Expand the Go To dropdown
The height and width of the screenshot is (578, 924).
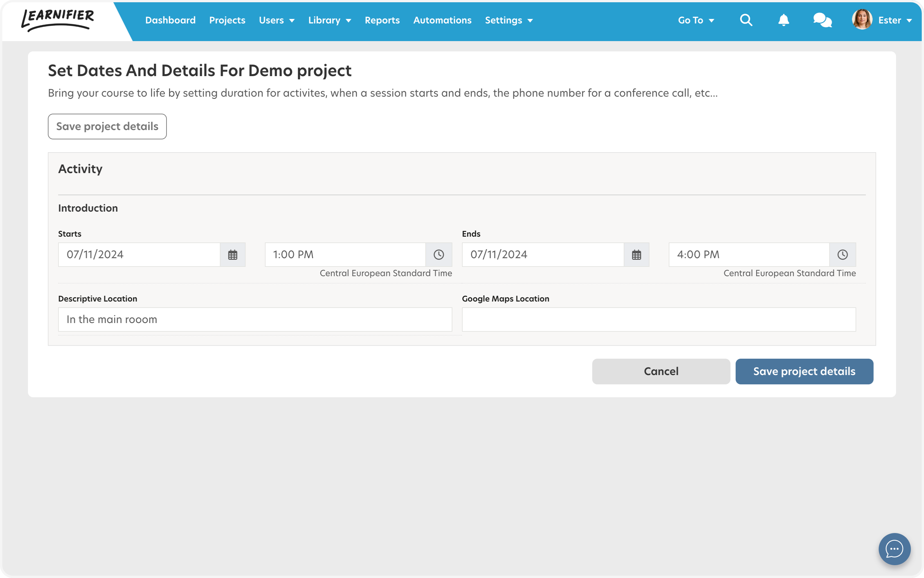[696, 20]
